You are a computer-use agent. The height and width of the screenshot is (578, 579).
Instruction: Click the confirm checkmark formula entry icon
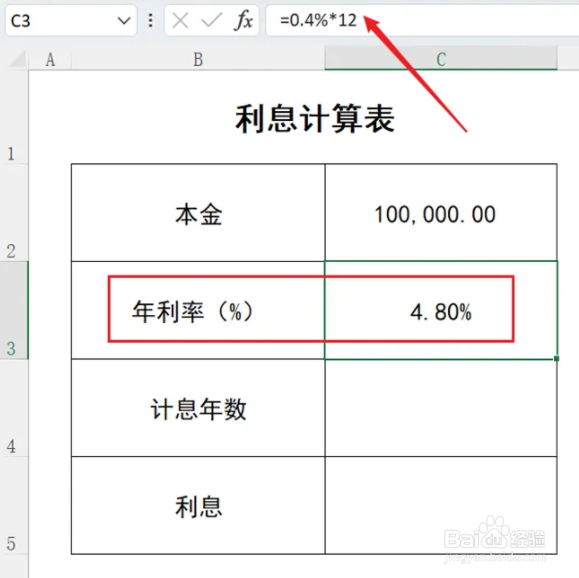click(x=212, y=20)
